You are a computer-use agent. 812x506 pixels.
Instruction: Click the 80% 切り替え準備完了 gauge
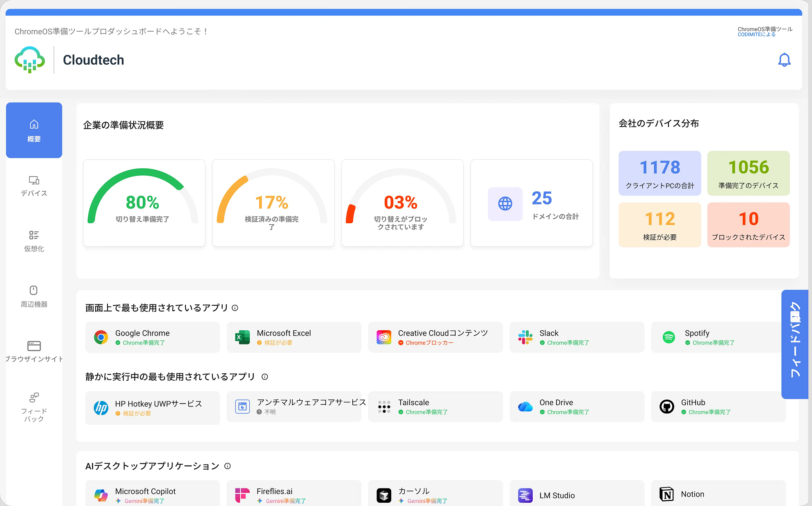pos(144,203)
